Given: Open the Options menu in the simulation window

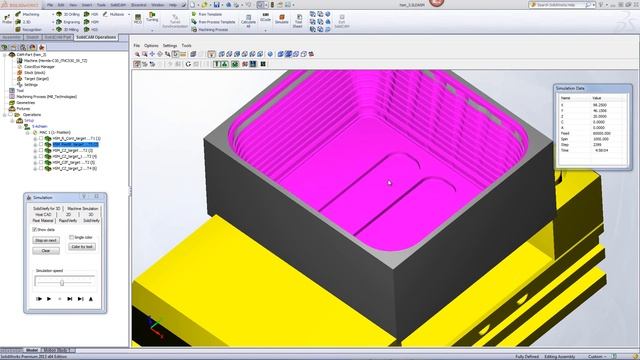Looking at the screenshot, I should tap(151, 46).
